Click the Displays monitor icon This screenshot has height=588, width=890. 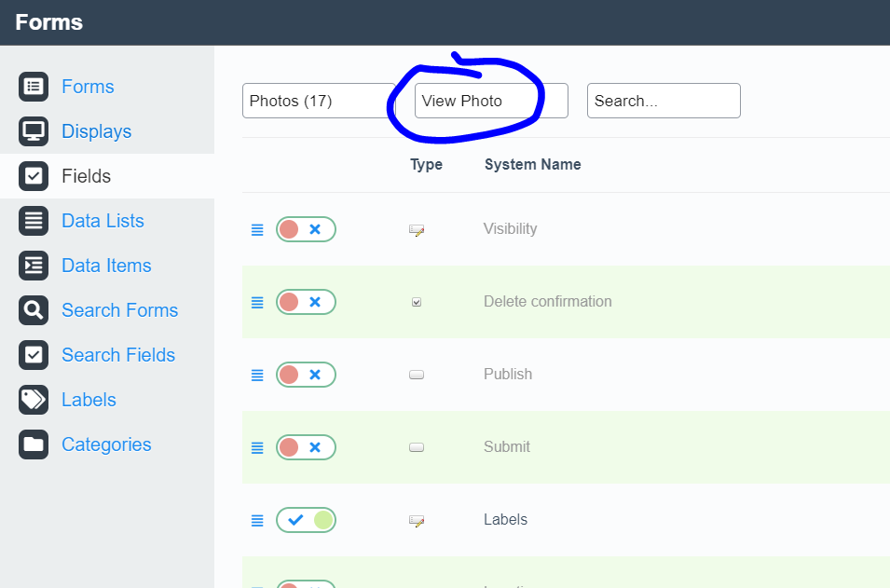click(34, 131)
